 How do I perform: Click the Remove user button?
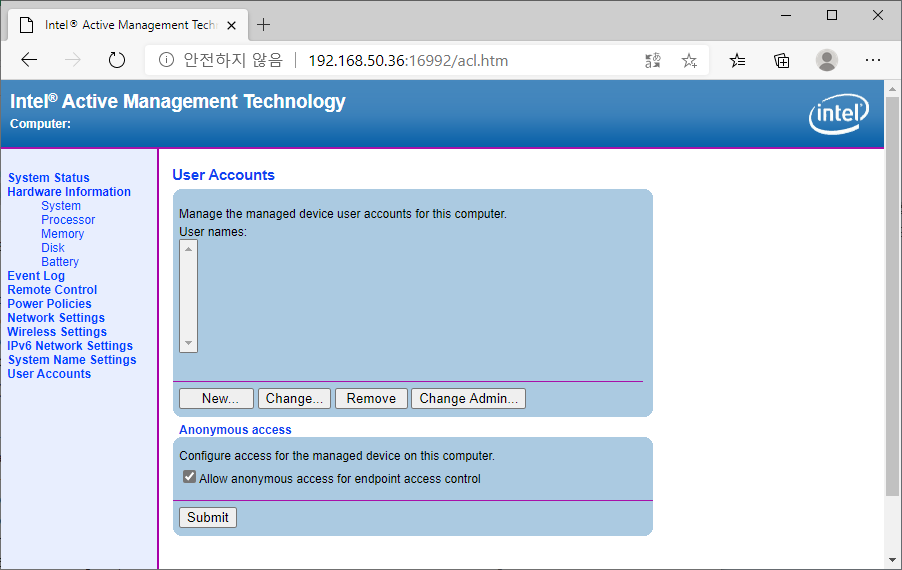coord(371,399)
